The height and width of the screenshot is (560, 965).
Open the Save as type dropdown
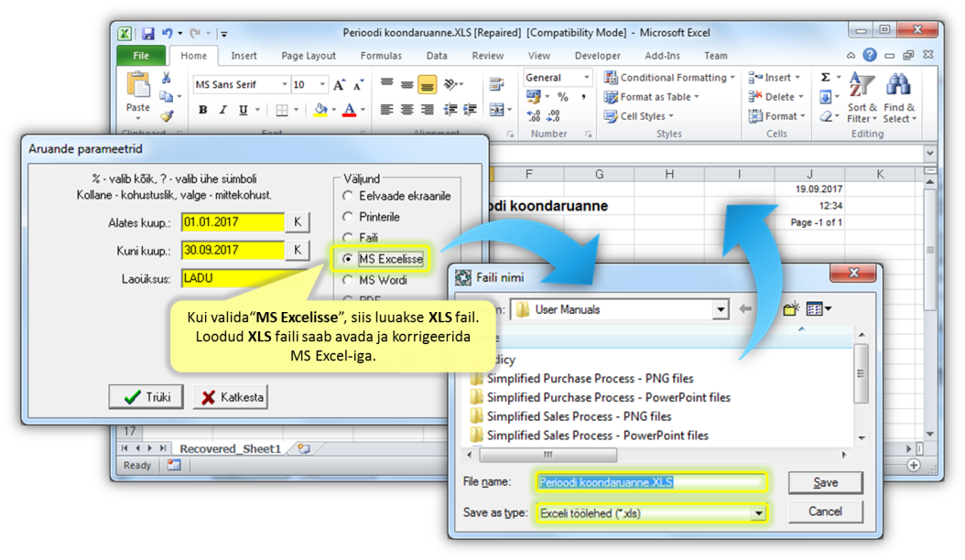click(758, 513)
